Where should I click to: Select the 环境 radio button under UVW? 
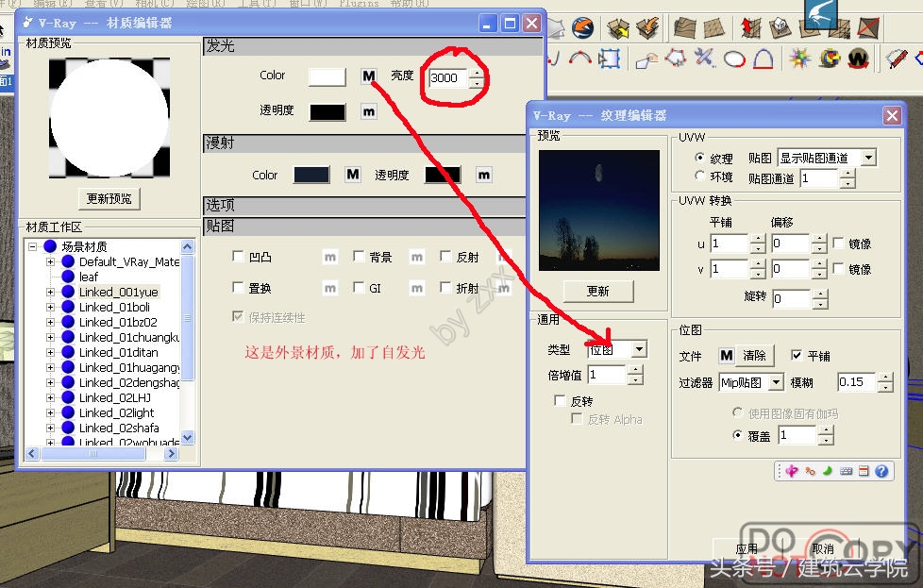click(699, 174)
